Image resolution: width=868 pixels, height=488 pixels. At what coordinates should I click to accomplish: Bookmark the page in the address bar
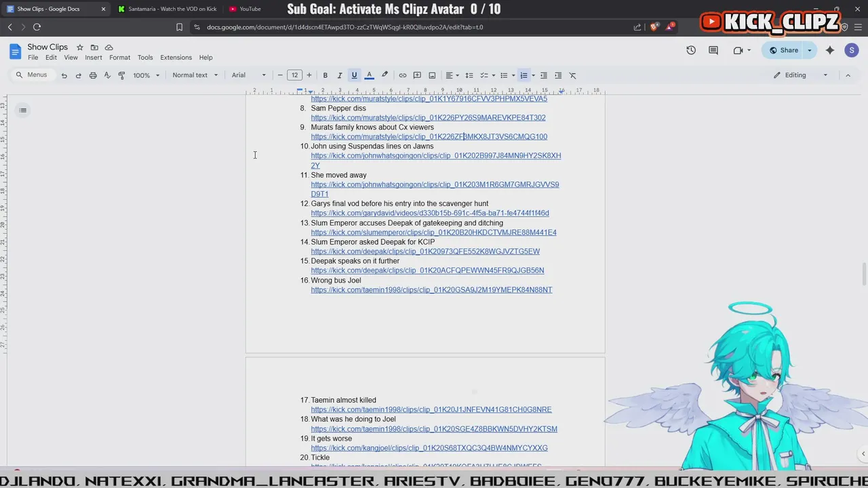pyautogui.click(x=179, y=27)
